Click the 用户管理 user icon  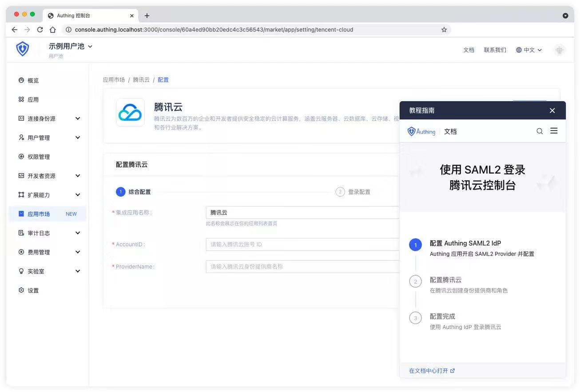pyautogui.click(x=21, y=138)
